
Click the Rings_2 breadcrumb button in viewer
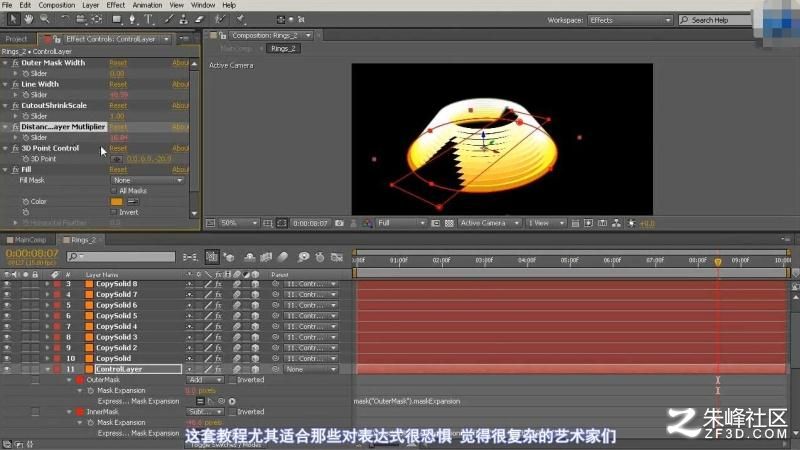[x=283, y=48]
